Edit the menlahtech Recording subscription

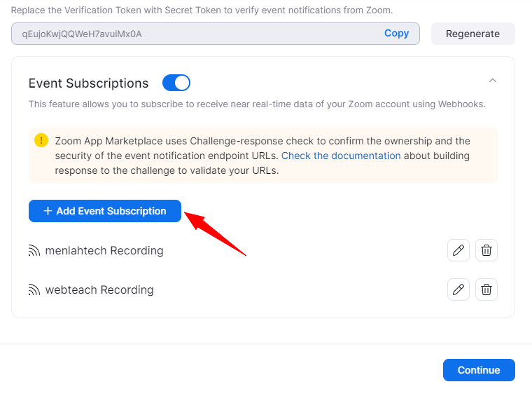[458, 250]
